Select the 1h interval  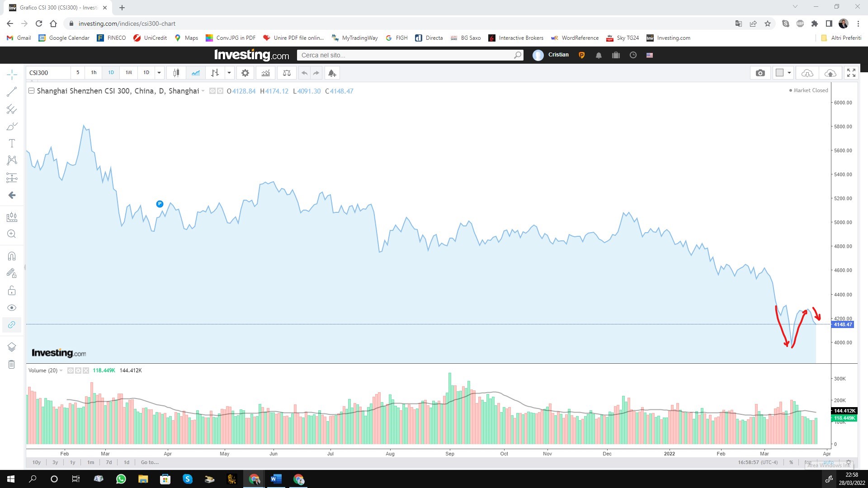[x=94, y=73]
